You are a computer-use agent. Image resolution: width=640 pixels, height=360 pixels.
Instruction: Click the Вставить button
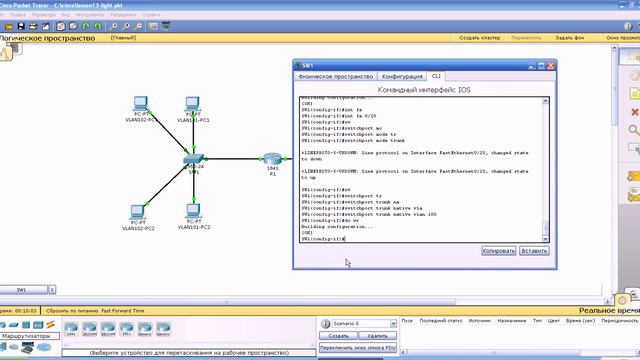coord(534,251)
